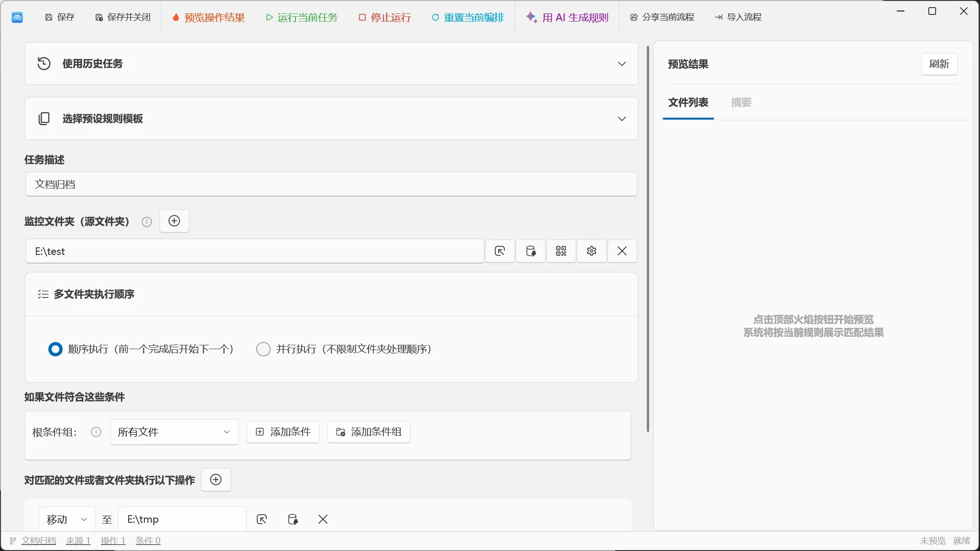Click 保存并关闭 save and close
980x551 pixels.
(x=123, y=17)
